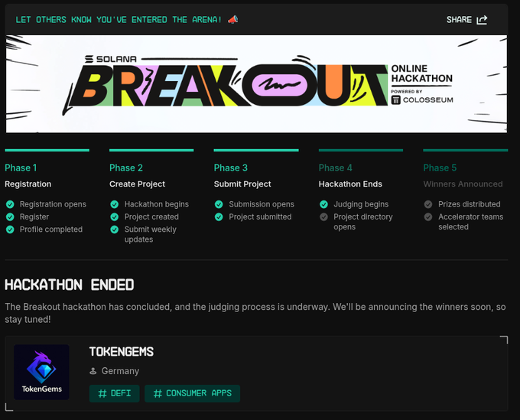Click the Register step text
Screen dimensions: 520x420
(x=34, y=217)
